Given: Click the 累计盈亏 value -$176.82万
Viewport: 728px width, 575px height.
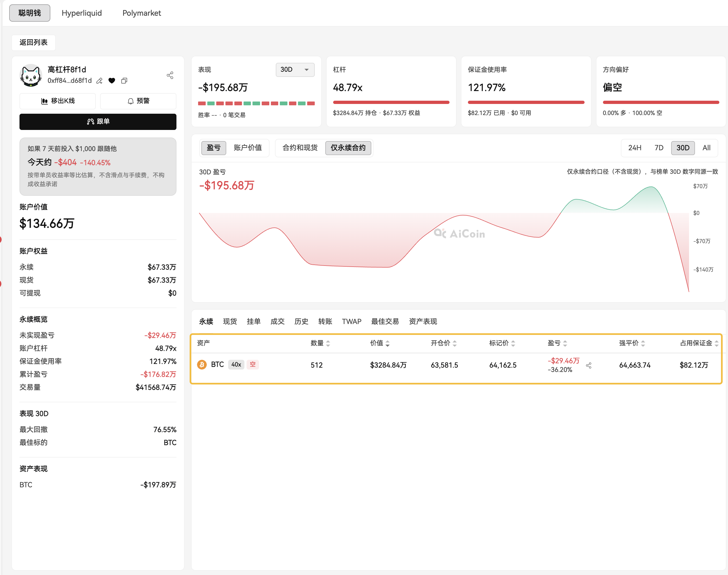Looking at the screenshot, I should click(158, 374).
